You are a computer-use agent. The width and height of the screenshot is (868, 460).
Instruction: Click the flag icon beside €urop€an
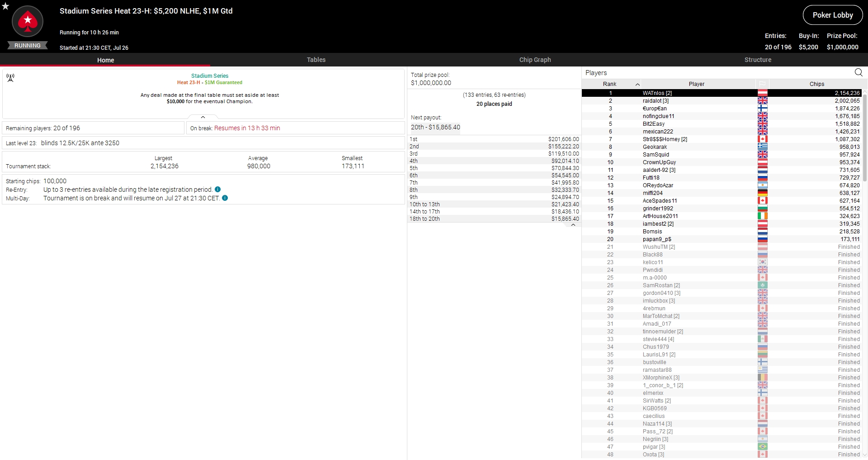tap(762, 109)
